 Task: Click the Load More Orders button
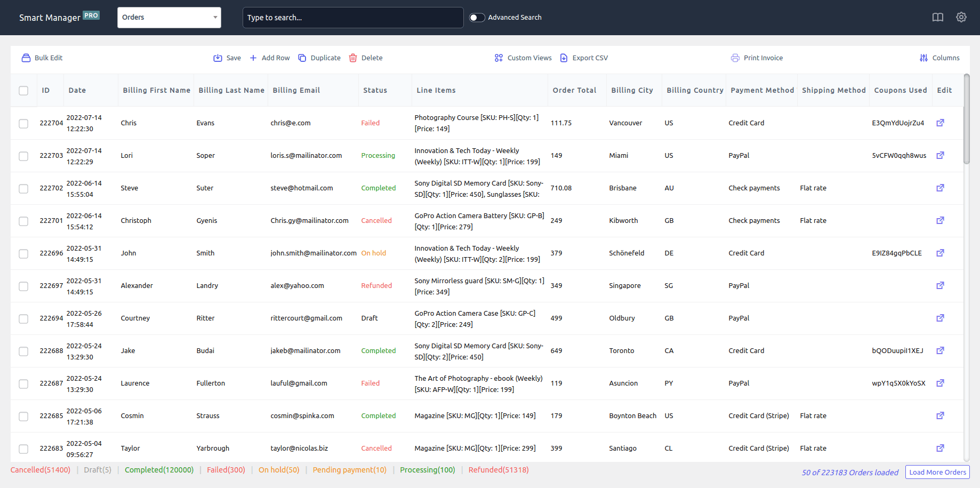pos(937,472)
